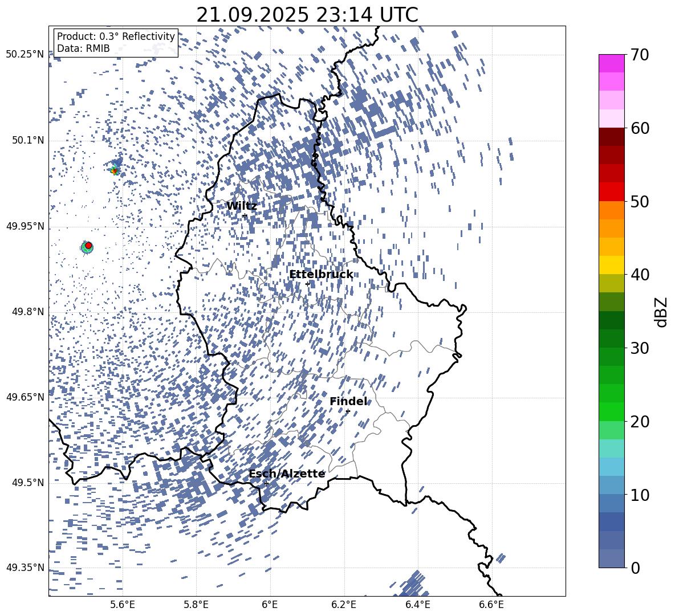Click the 5.8°E longitude label
The image size is (675, 616).
(196, 605)
